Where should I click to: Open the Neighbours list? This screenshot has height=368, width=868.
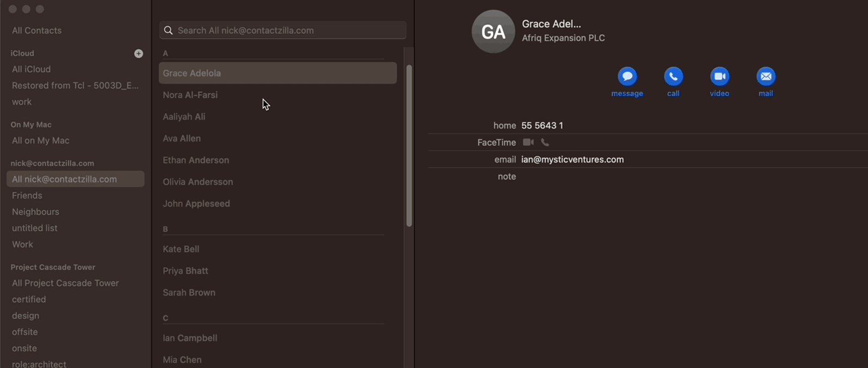click(x=36, y=211)
